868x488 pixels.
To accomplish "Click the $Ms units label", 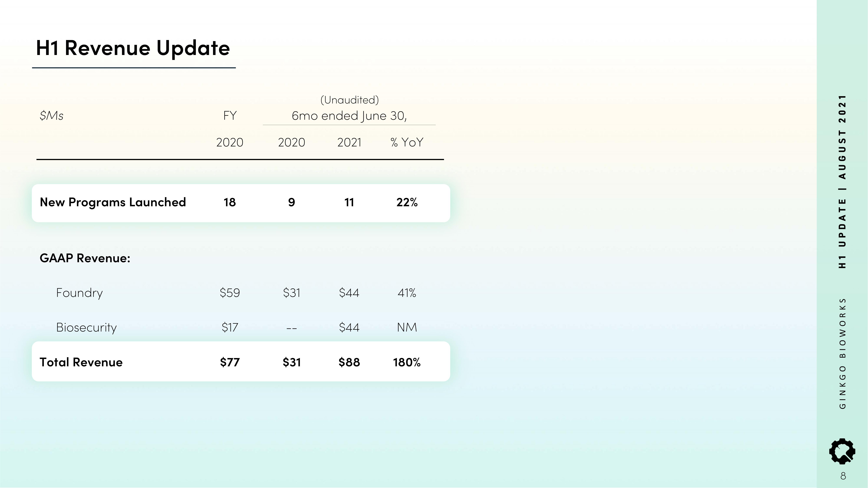I will pyautogui.click(x=52, y=116).
